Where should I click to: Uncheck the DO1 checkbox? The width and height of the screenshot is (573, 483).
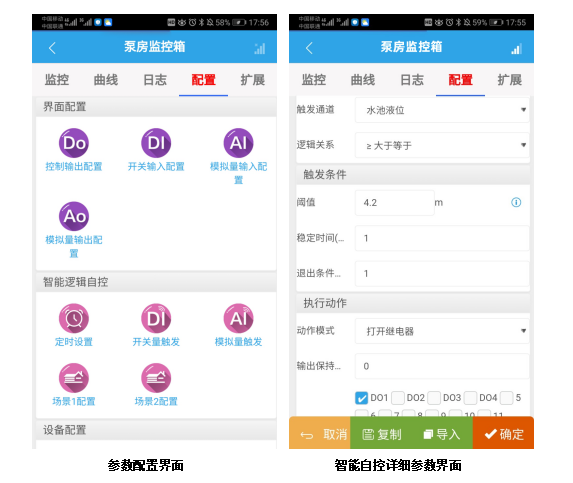[x=361, y=398]
